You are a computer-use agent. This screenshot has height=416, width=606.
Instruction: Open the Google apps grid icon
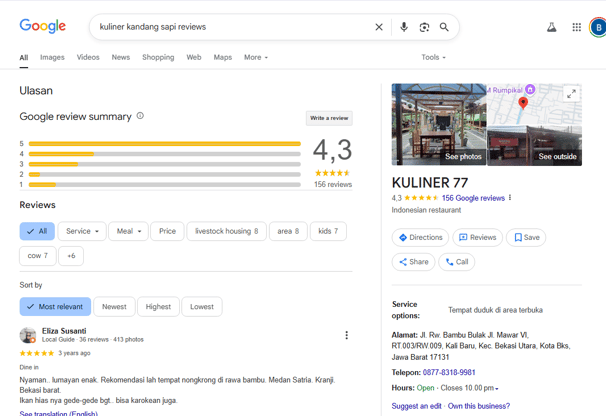pos(577,27)
